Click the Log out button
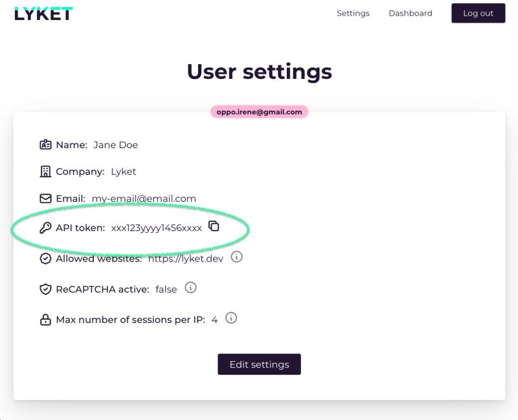Image resolution: width=518 pixels, height=420 pixels. (x=478, y=13)
